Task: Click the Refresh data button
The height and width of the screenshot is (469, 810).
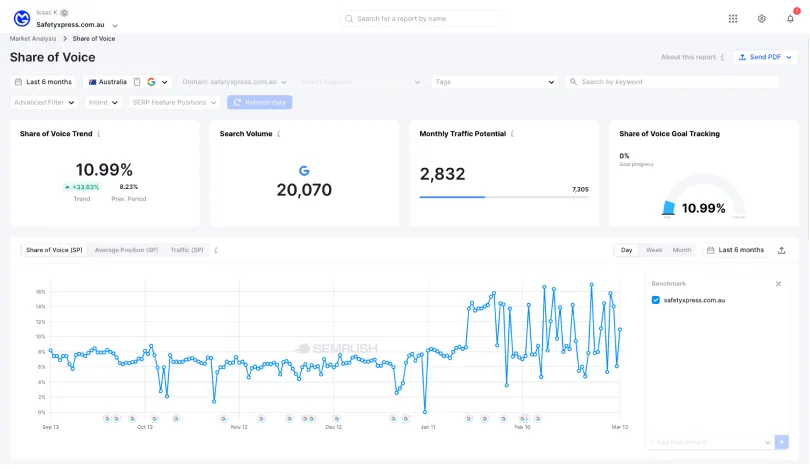Action: (x=260, y=102)
